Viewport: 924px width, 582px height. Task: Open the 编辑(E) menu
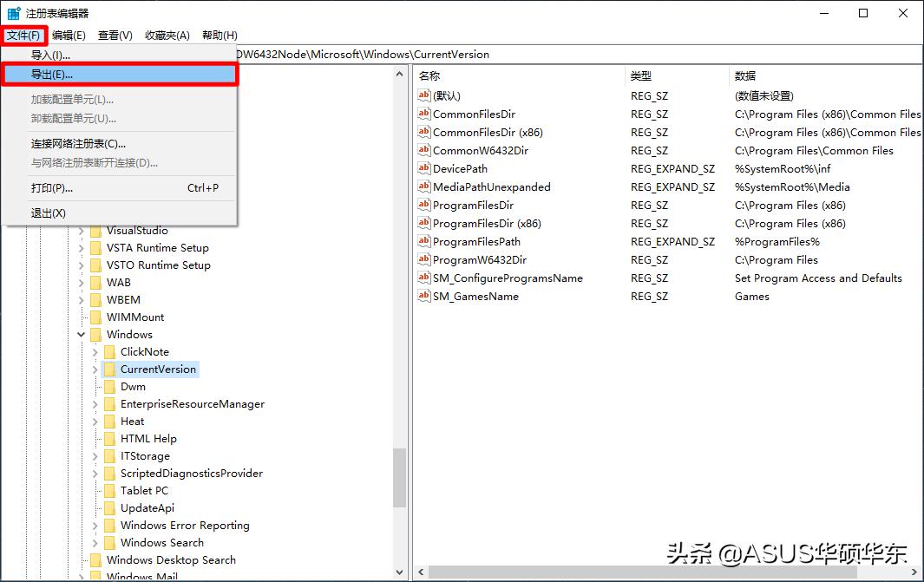click(x=69, y=36)
